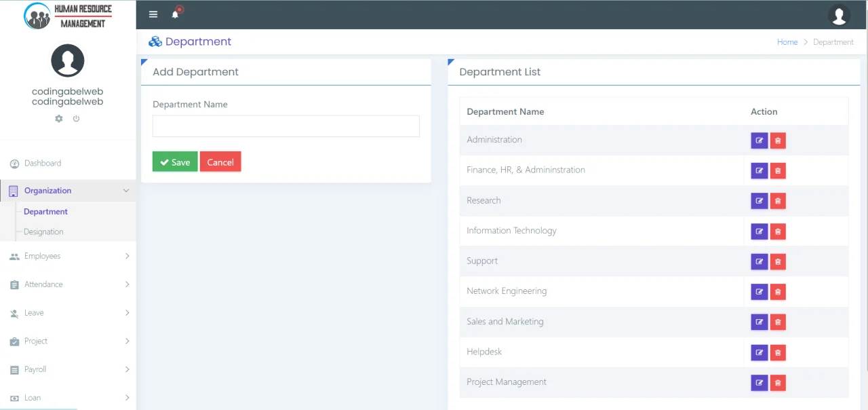Click the sidebar profile picture

tap(68, 61)
